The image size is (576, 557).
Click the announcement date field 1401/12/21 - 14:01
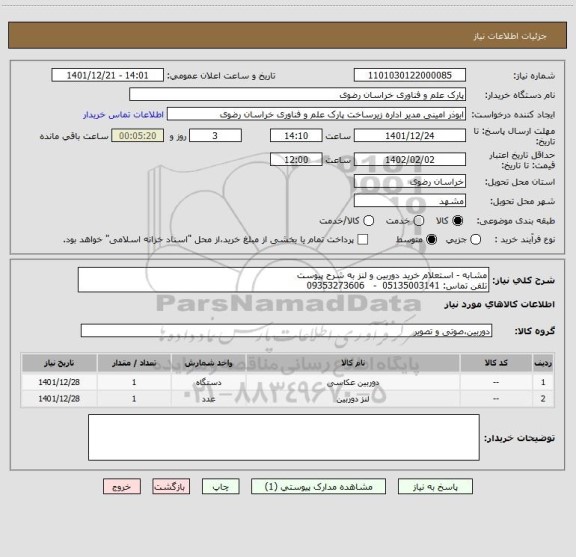point(108,75)
